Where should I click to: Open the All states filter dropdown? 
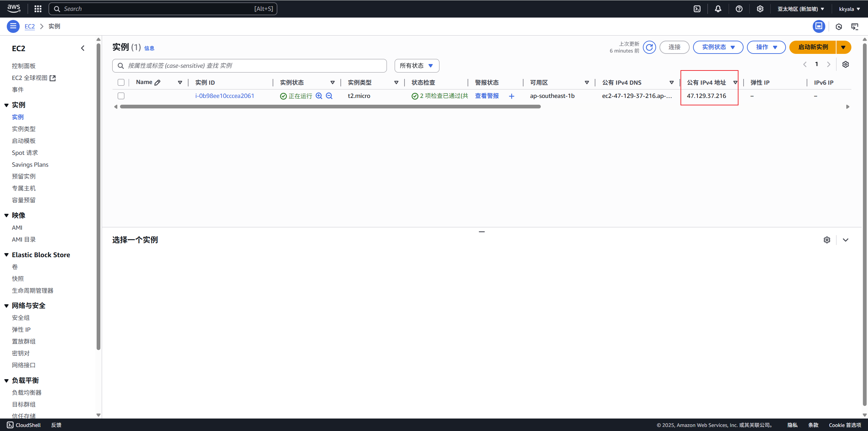[x=417, y=66]
